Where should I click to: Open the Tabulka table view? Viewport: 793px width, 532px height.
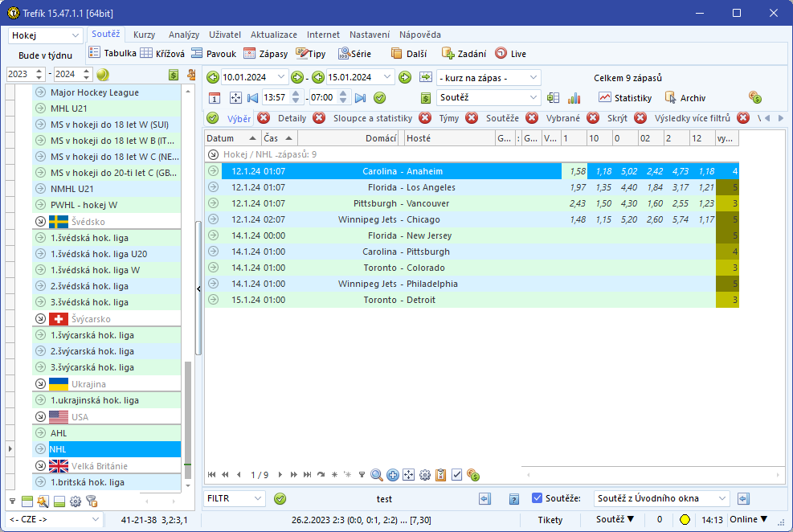click(112, 53)
